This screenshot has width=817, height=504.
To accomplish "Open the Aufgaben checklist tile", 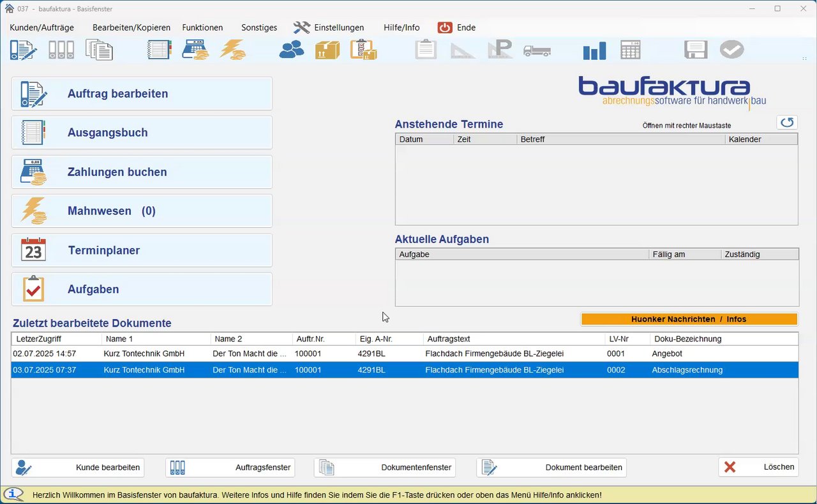I will (142, 289).
